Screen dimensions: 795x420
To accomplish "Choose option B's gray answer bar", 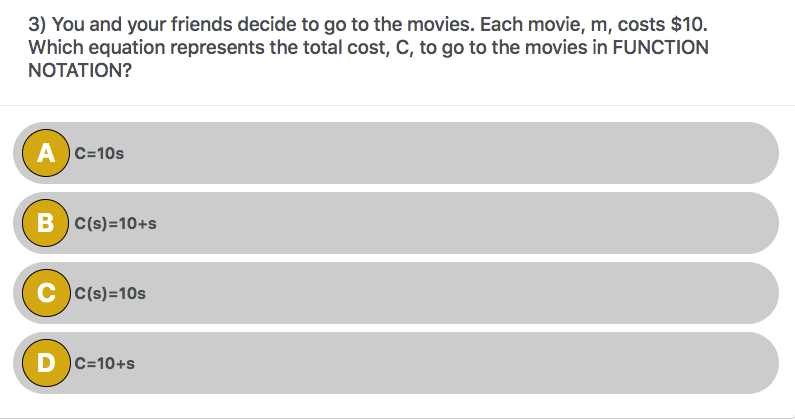I will click(396, 223).
